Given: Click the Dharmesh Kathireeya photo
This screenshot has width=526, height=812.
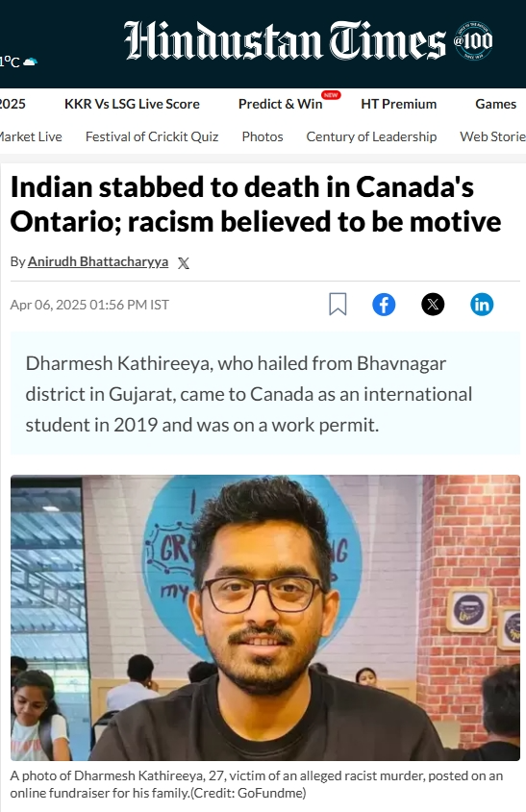Looking at the screenshot, I should [x=265, y=617].
